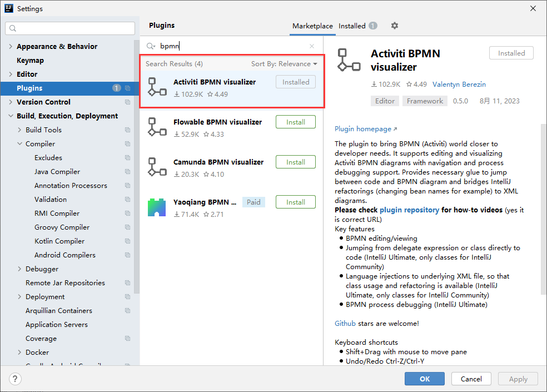Collapse the Compiler node
Screen dimensions: 547x392
coord(19,144)
